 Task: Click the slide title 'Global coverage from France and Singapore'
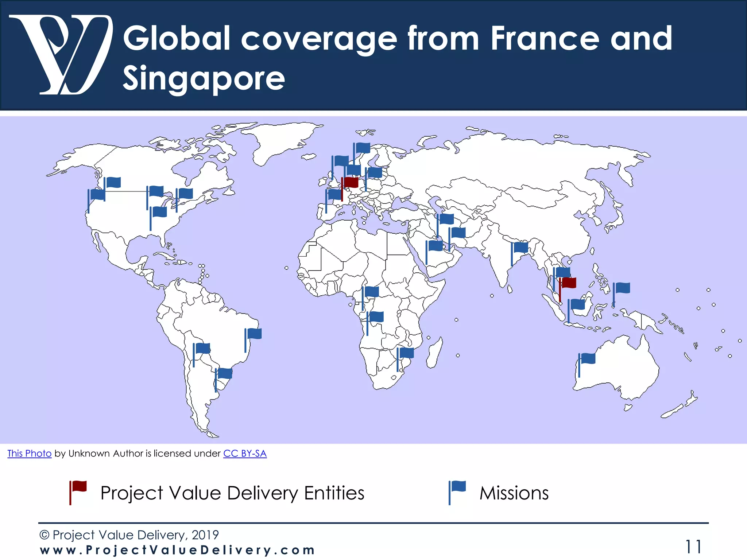[398, 58]
